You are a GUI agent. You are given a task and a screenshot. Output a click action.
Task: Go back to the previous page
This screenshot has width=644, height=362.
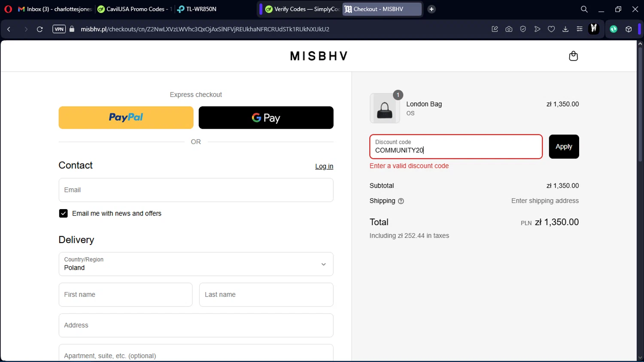pyautogui.click(x=9, y=29)
